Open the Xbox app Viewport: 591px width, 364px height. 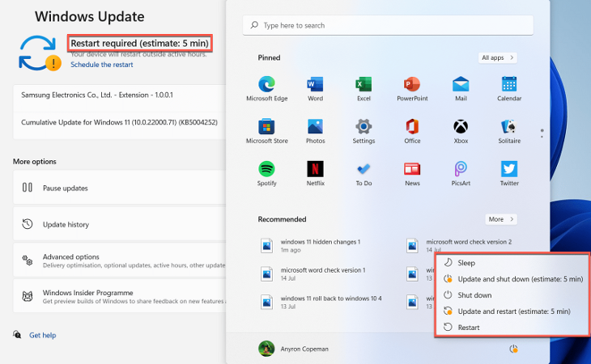(461, 131)
